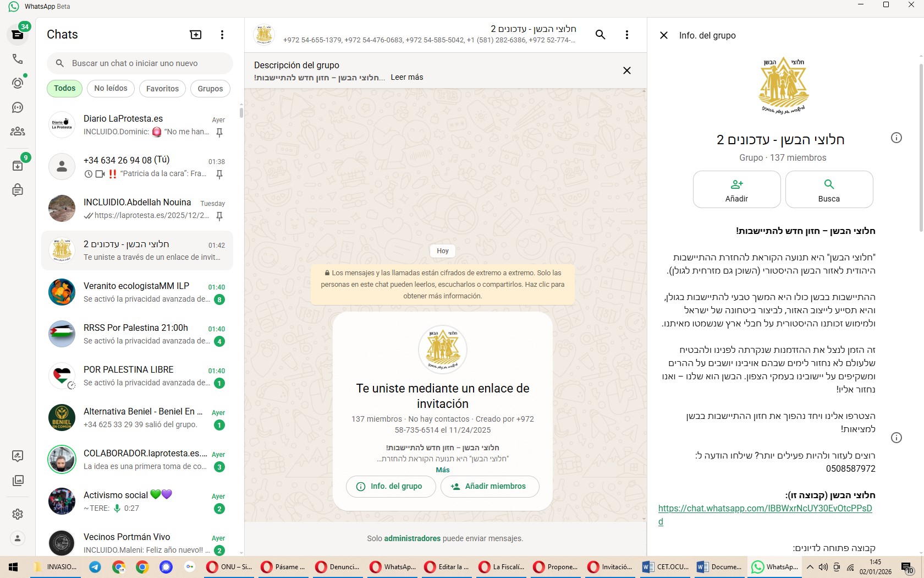Select the Busca option in group info
Screen dimensions: 924x578
828,189
